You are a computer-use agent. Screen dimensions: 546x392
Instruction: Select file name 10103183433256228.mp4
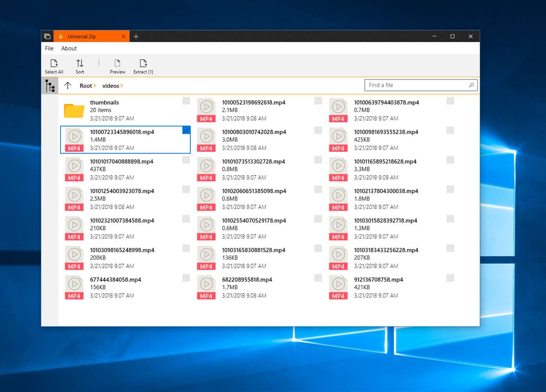pos(386,250)
